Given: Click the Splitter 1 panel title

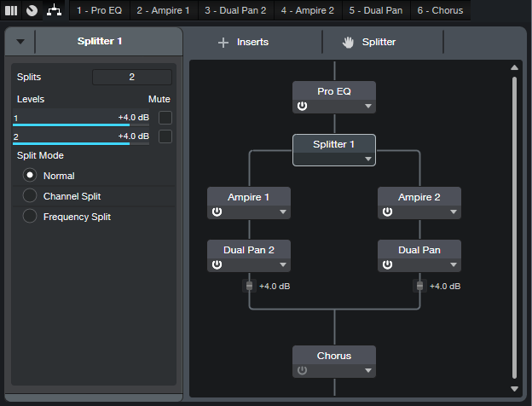Looking at the screenshot, I should (100, 42).
